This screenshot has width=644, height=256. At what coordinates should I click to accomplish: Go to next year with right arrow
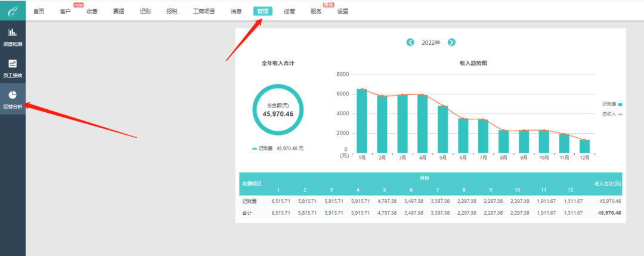click(451, 42)
